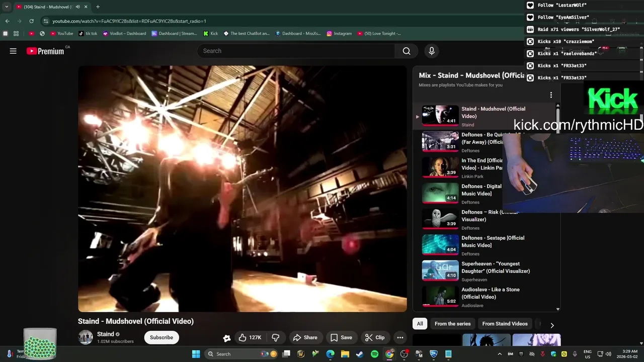Start voice search with microphone icon
The width and height of the screenshot is (644, 362).
pos(431,51)
